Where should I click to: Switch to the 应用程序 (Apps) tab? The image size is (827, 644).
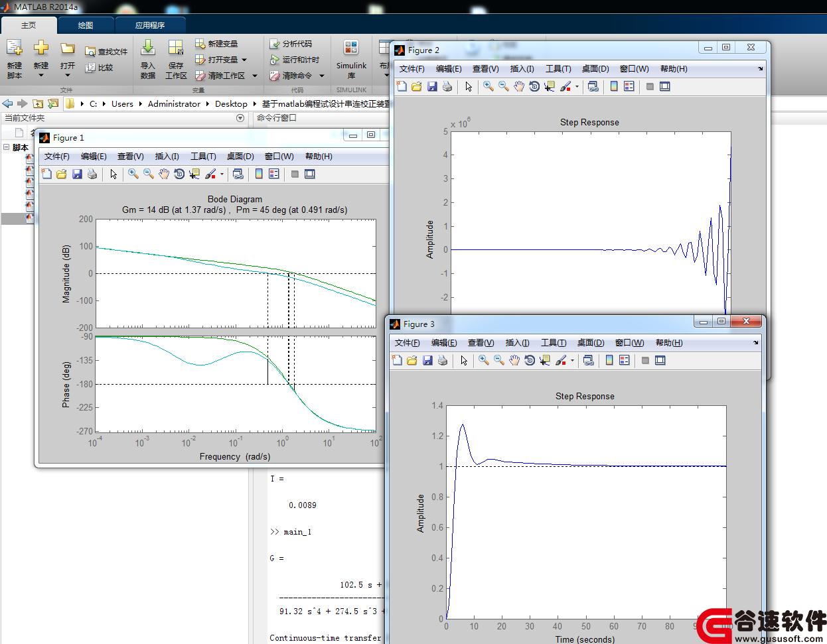click(150, 25)
